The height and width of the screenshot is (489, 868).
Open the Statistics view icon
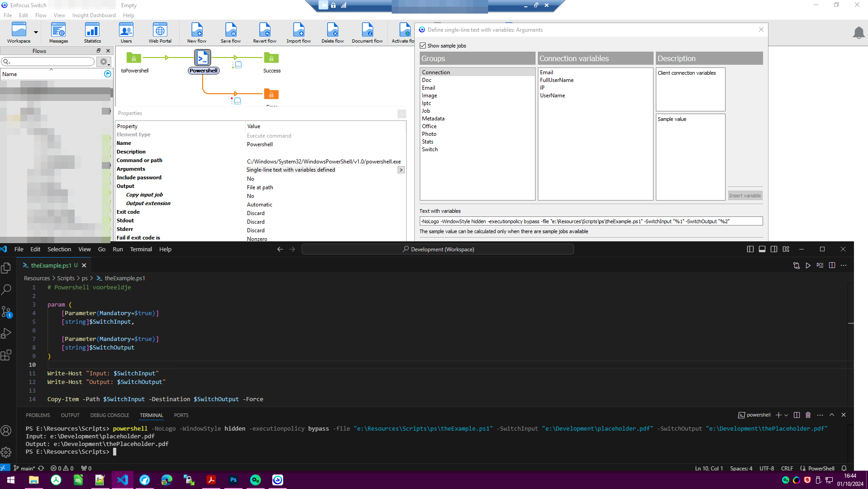tap(92, 33)
